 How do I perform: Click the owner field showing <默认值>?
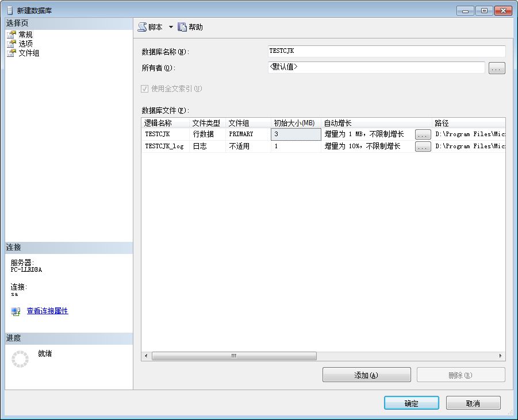tap(376, 67)
